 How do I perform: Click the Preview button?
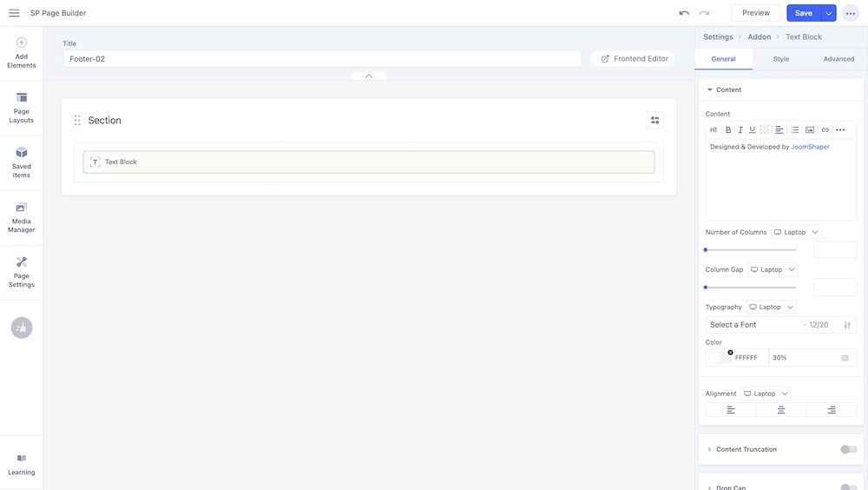(756, 13)
